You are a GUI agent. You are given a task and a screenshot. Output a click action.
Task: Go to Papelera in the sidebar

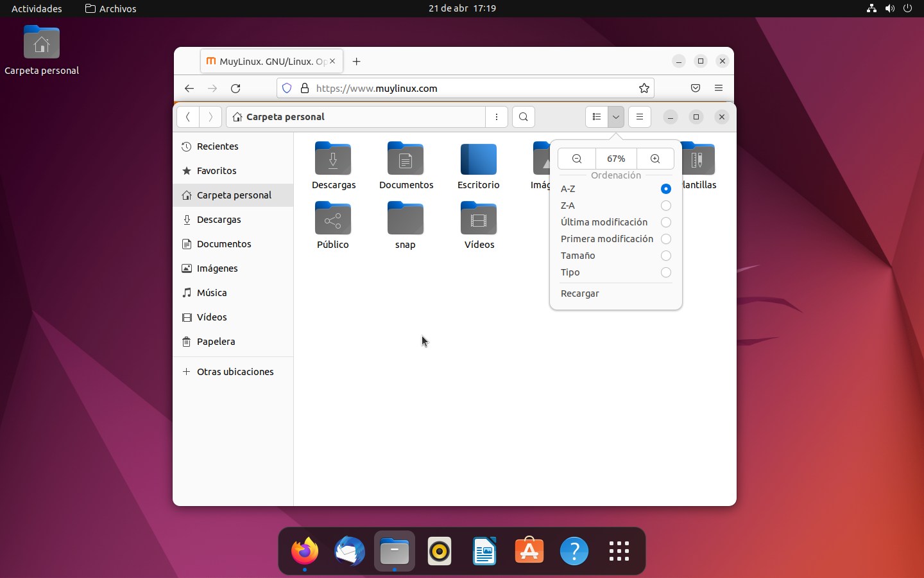pos(216,342)
